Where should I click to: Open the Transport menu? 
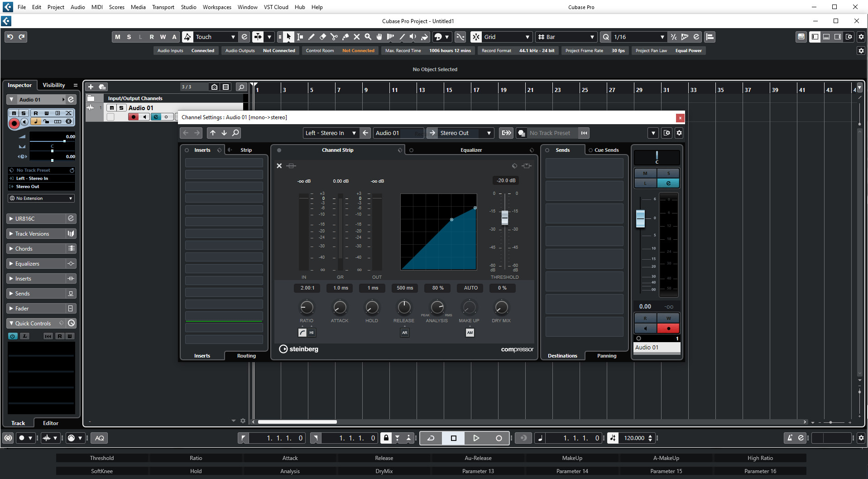click(163, 7)
